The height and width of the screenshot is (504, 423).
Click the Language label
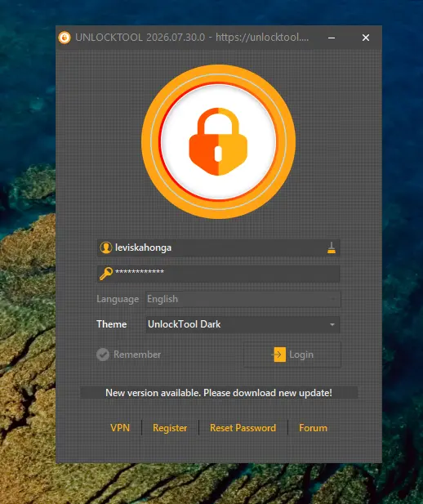click(x=118, y=299)
